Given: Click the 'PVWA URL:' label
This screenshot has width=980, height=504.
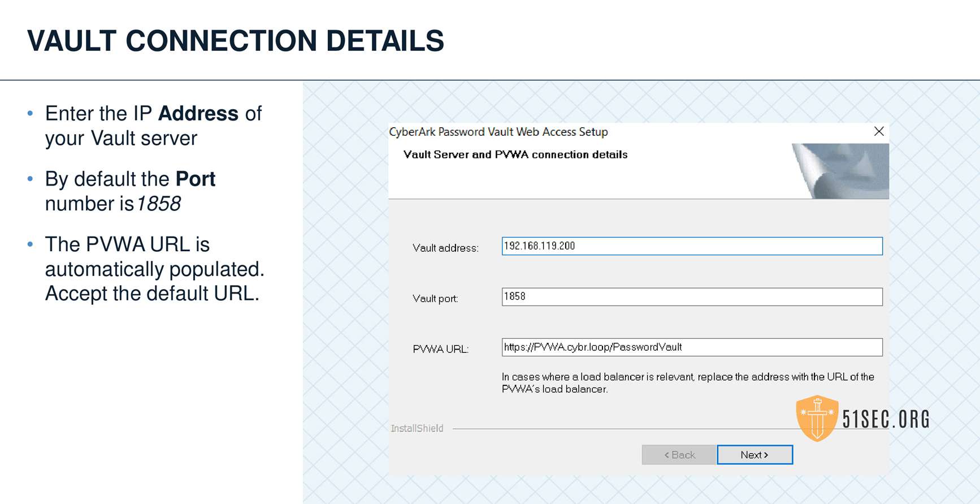Looking at the screenshot, I should coord(441,349).
